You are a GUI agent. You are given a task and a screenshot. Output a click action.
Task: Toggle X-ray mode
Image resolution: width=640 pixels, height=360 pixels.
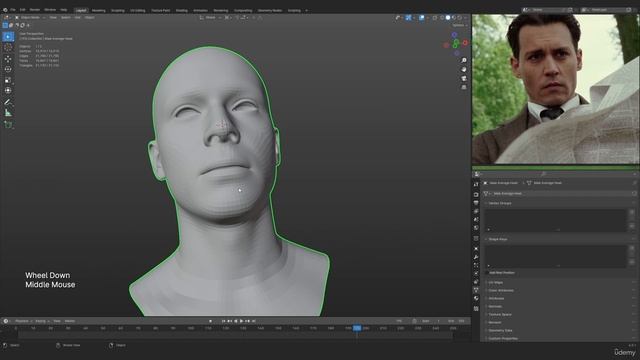pyautogui.click(x=435, y=18)
